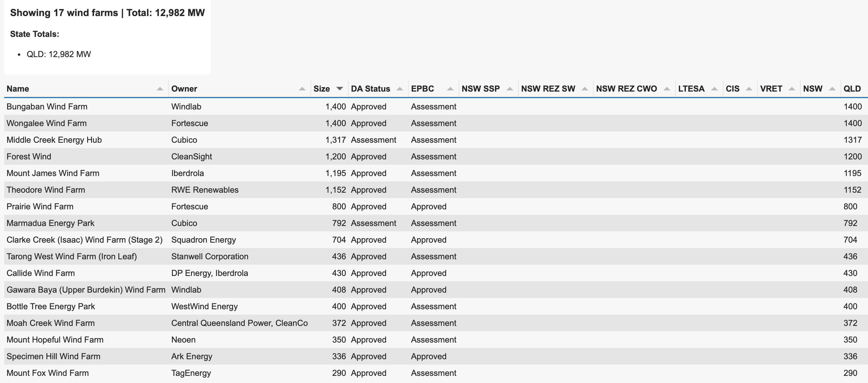This screenshot has width=868, height=383.
Task: Select the Bungaban Wind Farm row
Action: [47, 107]
